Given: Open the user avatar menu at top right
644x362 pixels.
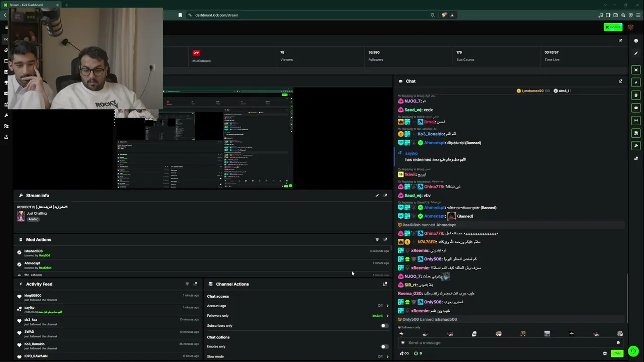Looking at the screenshot, I should tap(631, 27).
